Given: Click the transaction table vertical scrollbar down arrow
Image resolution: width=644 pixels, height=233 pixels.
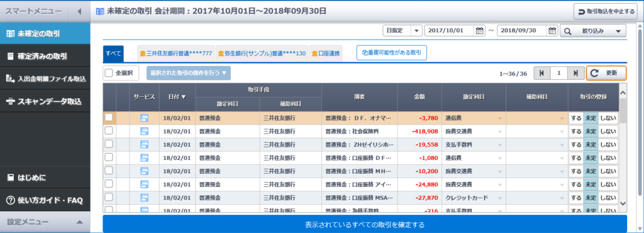Looking at the screenshot, I should coord(623,203).
